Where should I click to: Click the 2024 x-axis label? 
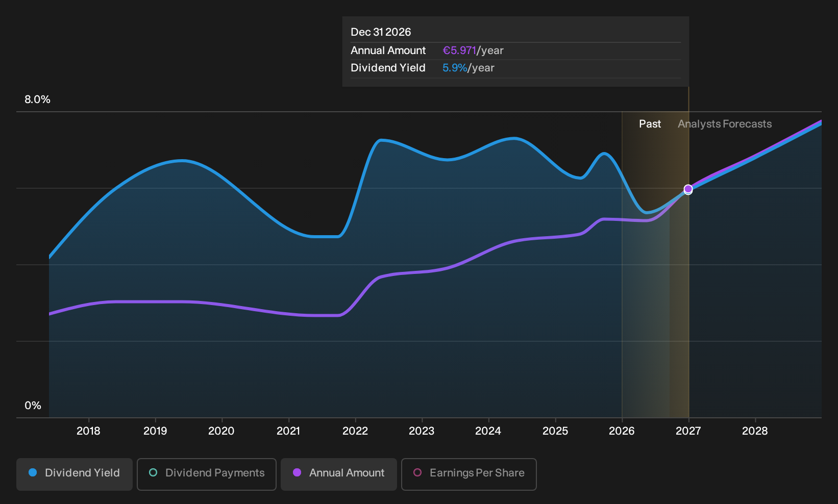(488, 431)
